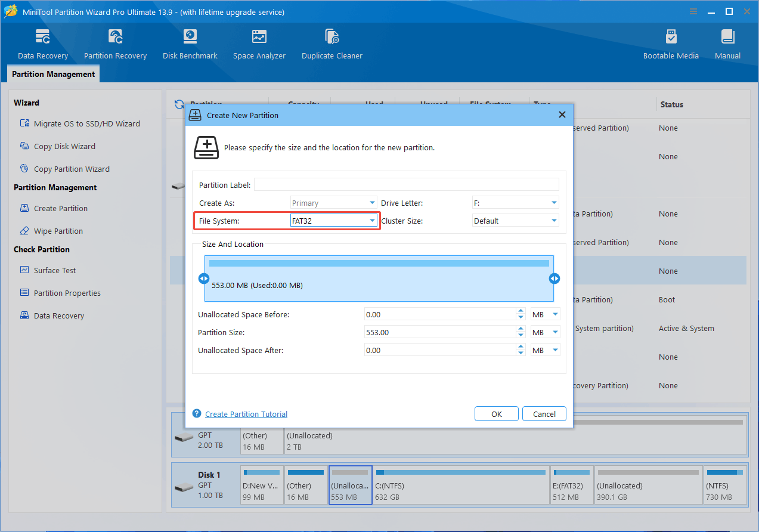Click the Active & System status row

[686, 328]
